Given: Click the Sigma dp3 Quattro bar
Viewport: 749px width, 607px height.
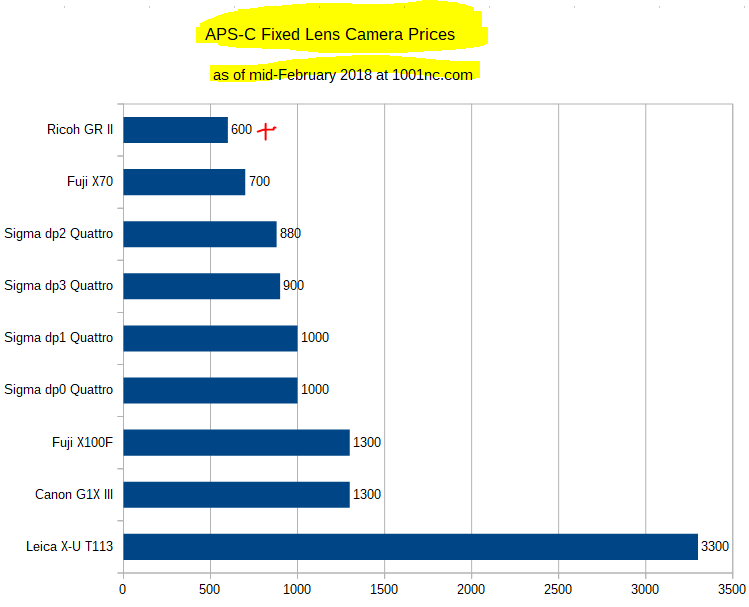Looking at the screenshot, I should pyautogui.click(x=202, y=286).
